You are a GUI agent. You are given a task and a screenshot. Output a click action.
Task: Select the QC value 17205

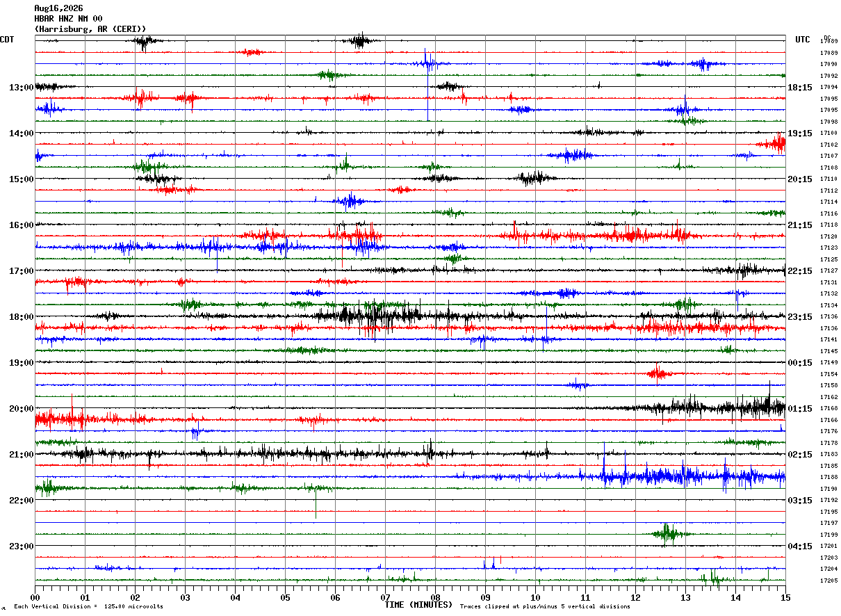(828, 581)
